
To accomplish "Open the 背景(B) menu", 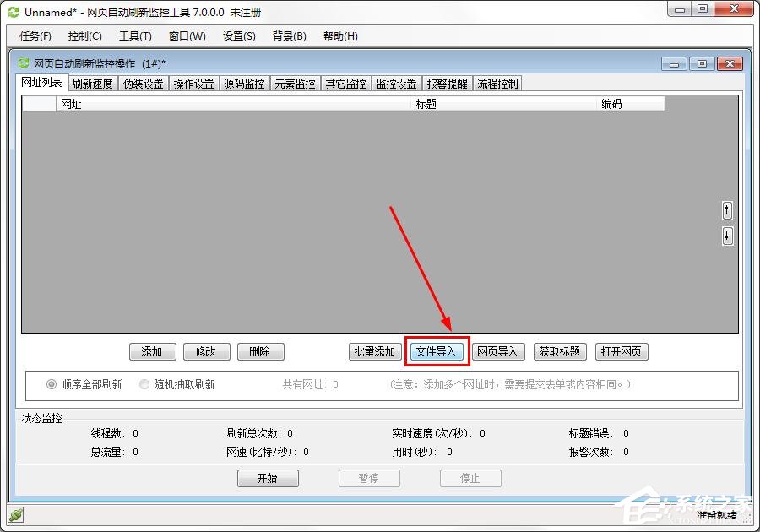I will tap(290, 35).
